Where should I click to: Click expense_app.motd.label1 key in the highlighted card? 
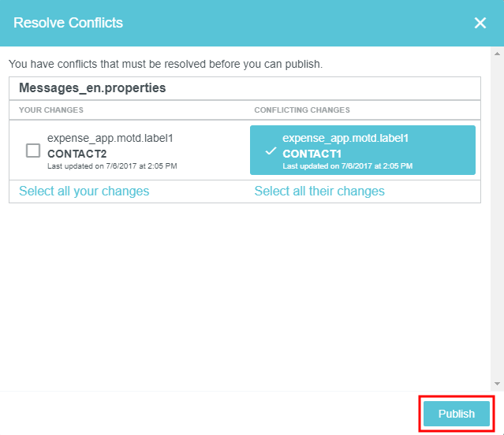(x=345, y=138)
